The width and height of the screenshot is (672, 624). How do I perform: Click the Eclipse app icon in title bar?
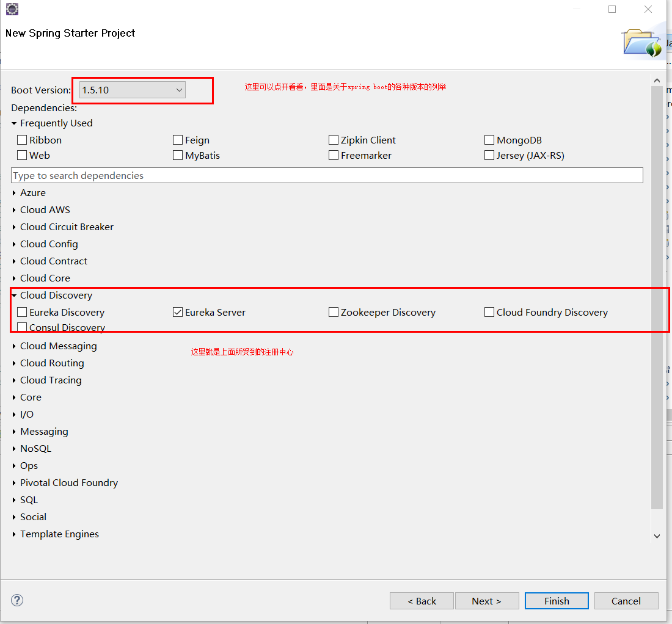click(x=12, y=9)
